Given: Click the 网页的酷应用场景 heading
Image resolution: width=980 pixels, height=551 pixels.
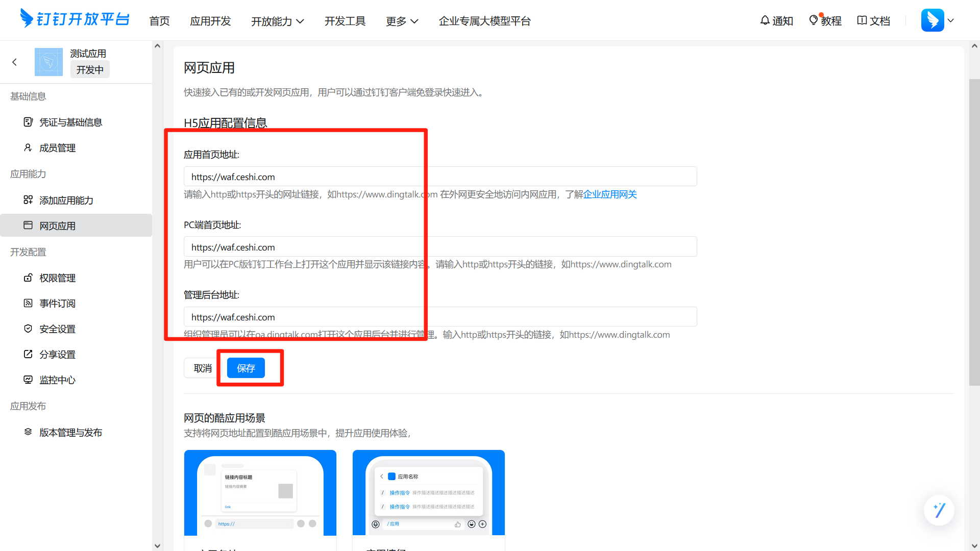Looking at the screenshot, I should click(x=225, y=418).
